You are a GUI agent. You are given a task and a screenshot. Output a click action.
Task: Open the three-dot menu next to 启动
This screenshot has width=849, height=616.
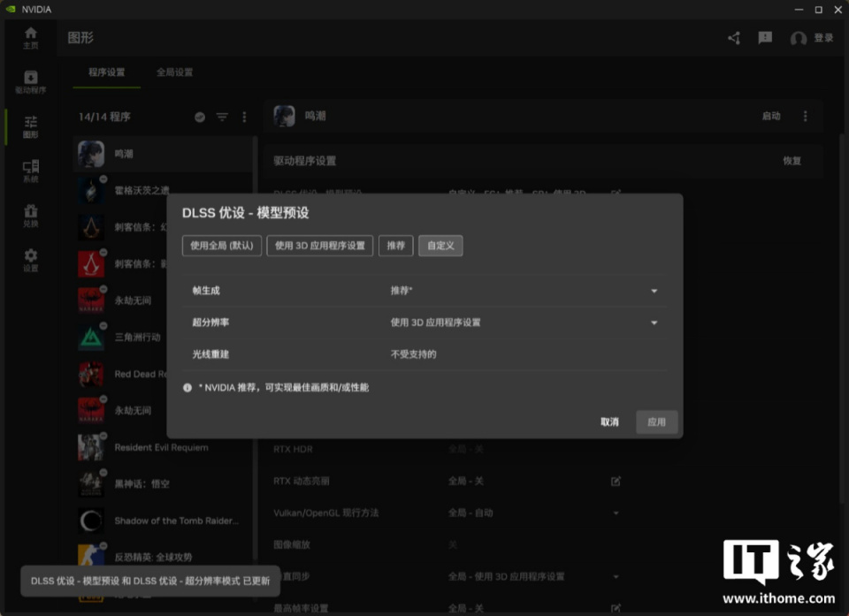point(805,116)
